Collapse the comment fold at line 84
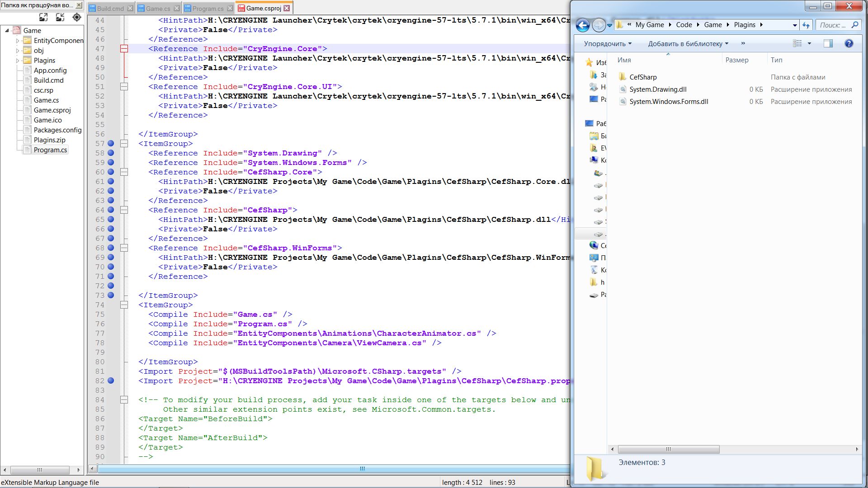Image resolution: width=868 pixels, height=488 pixels. coord(124,399)
